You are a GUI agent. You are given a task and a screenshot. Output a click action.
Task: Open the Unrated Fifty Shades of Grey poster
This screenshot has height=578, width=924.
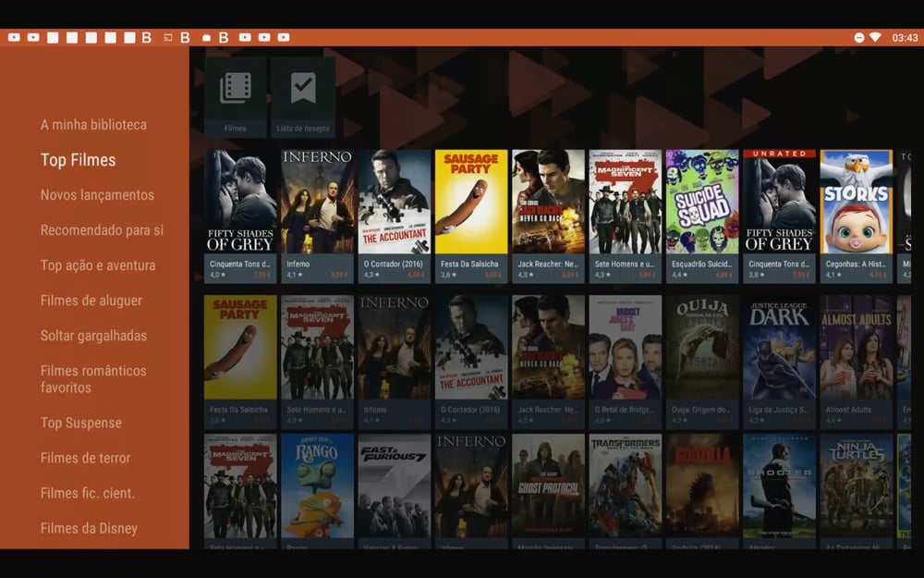pyautogui.click(x=779, y=202)
